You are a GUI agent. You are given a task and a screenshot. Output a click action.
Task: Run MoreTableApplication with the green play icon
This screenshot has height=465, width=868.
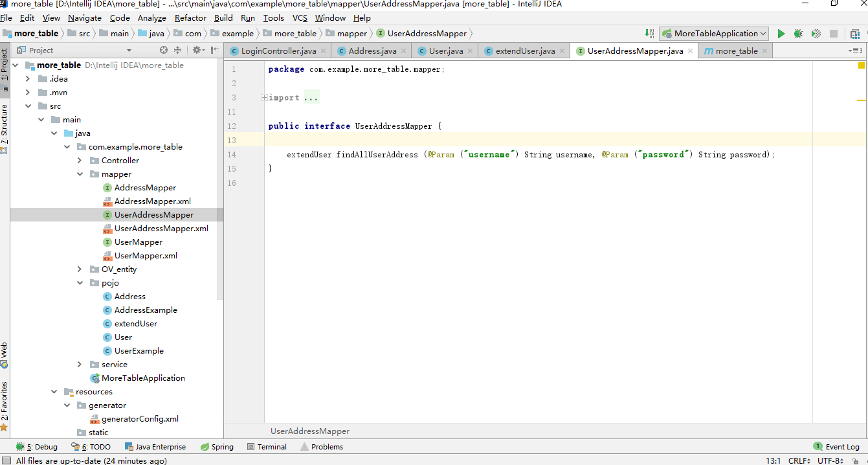[x=781, y=34]
